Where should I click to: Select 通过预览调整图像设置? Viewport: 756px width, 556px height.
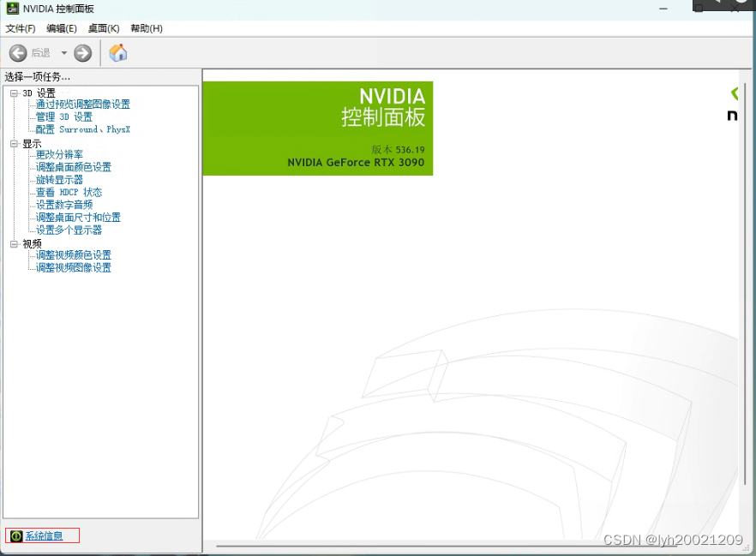pos(83,104)
